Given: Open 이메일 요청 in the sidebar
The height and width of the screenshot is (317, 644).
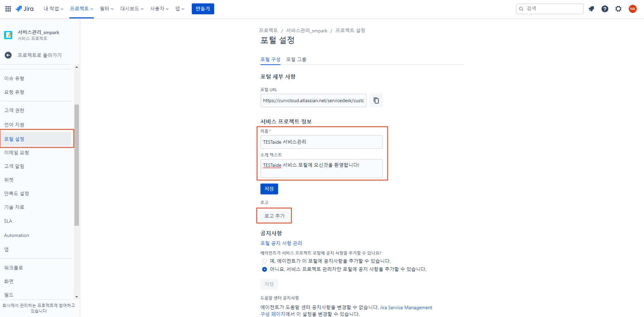Looking at the screenshot, I should (17, 153).
